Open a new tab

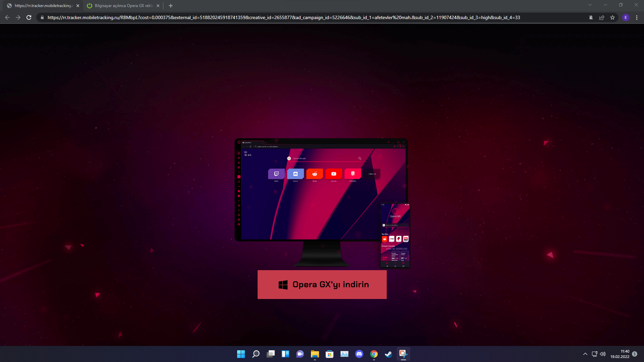click(171, 6)
